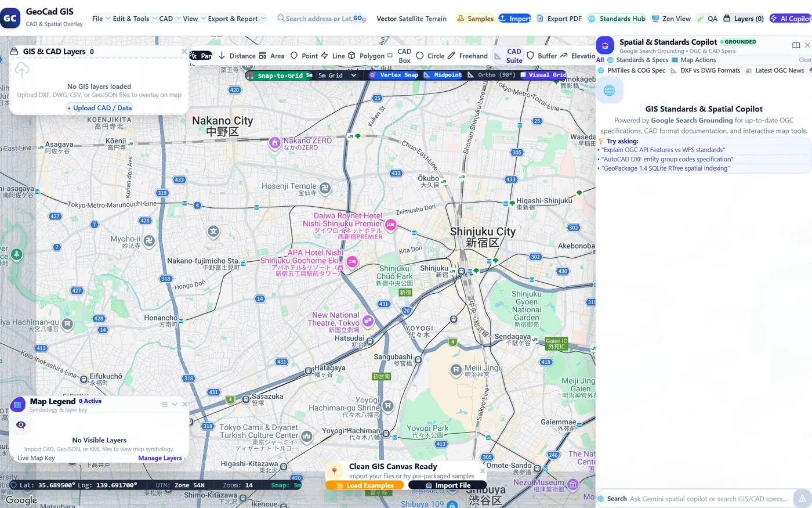Viewport: 812px width, 508px height.
Task: Click the New National Theatre map marker
Action: pos(368,320)
